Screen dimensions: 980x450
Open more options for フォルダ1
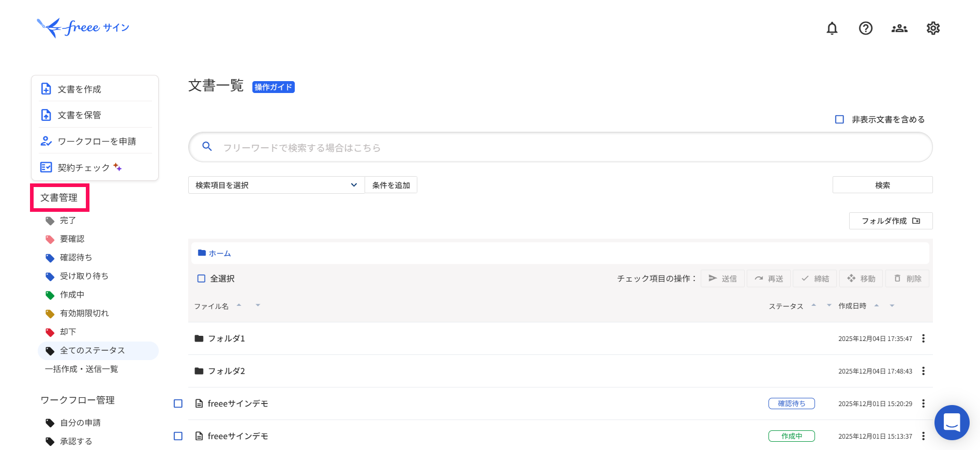[923, 338]
